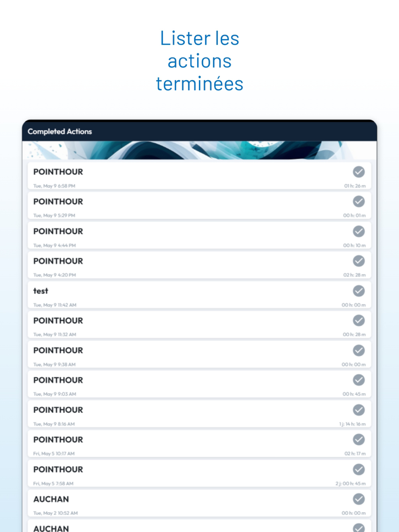Image resolution: width=399 pixels, height=532 pixels.
Task: Click checkmark icon on the test entry
Action: coord(359,291)
